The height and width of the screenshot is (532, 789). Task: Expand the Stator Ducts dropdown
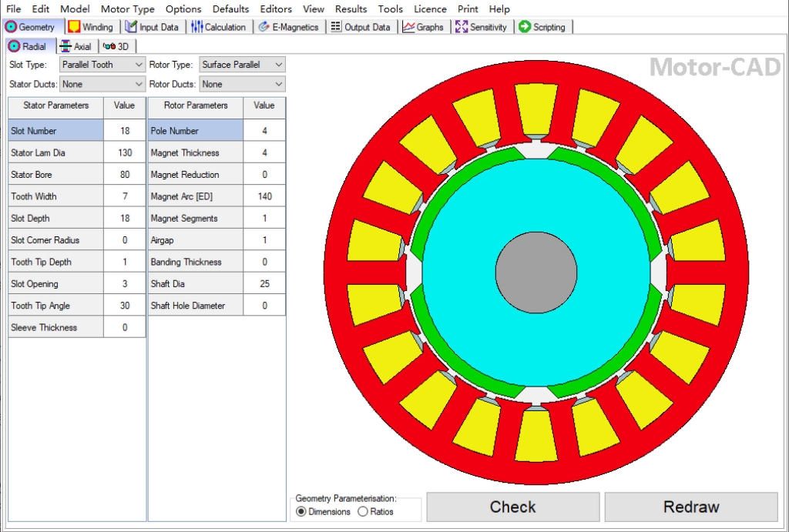[x=102, y=84]
